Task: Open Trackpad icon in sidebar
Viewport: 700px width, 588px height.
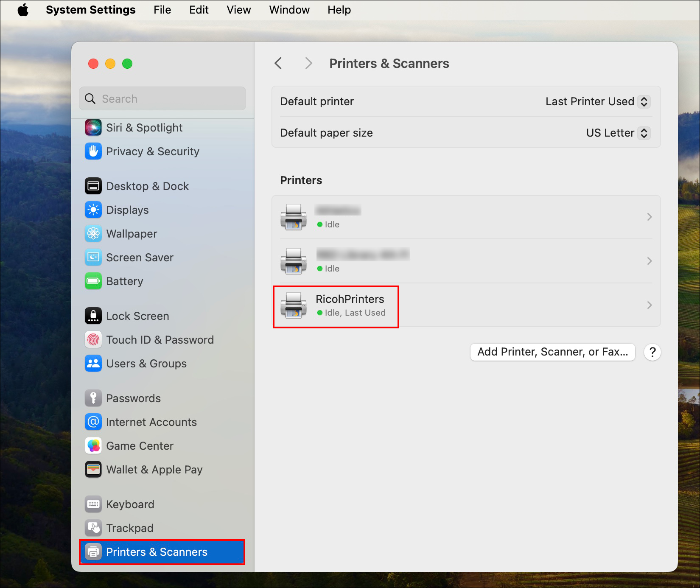Action: (x=93, y=528)
